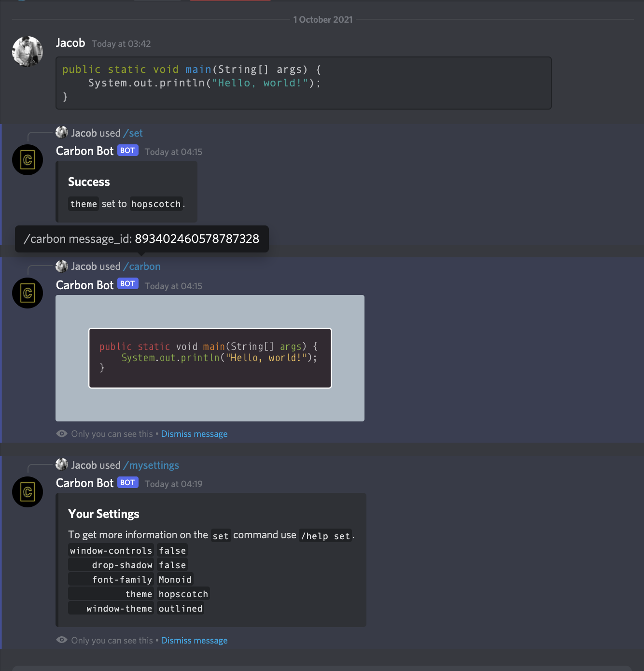
Task: Click the 'Your Settings' embed title
Action: (x=104, y=514)
